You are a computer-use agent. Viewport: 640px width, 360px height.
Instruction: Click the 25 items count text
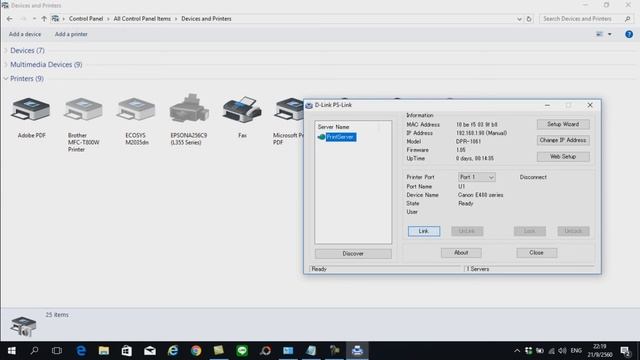coord(57,315)
